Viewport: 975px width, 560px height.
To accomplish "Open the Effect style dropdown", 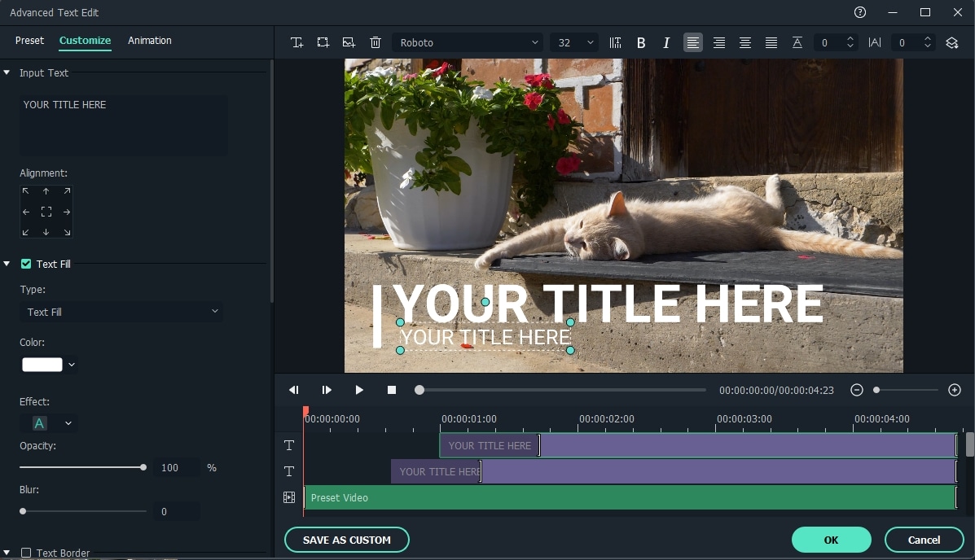I will (68, 423).
